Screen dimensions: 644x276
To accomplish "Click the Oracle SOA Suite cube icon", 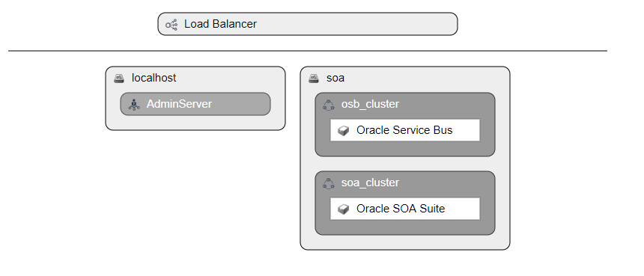I will [344, 209].
